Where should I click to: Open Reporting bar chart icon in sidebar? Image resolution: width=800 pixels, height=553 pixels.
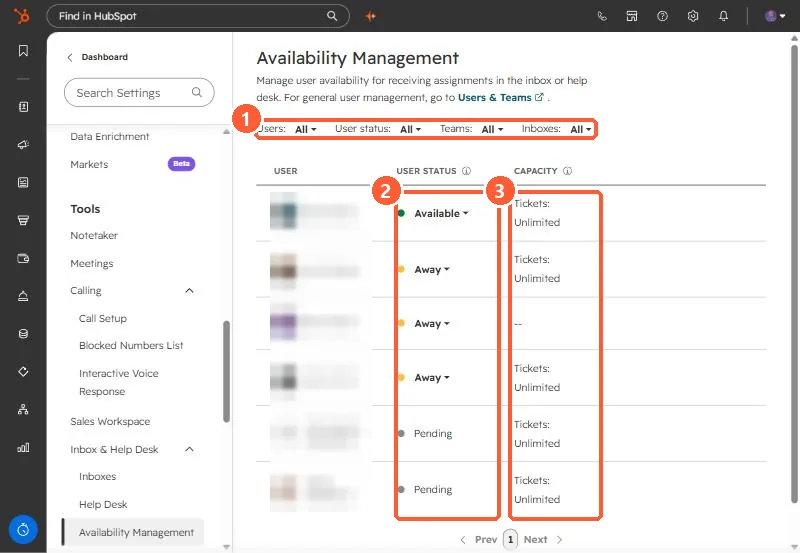click(23, 447)
